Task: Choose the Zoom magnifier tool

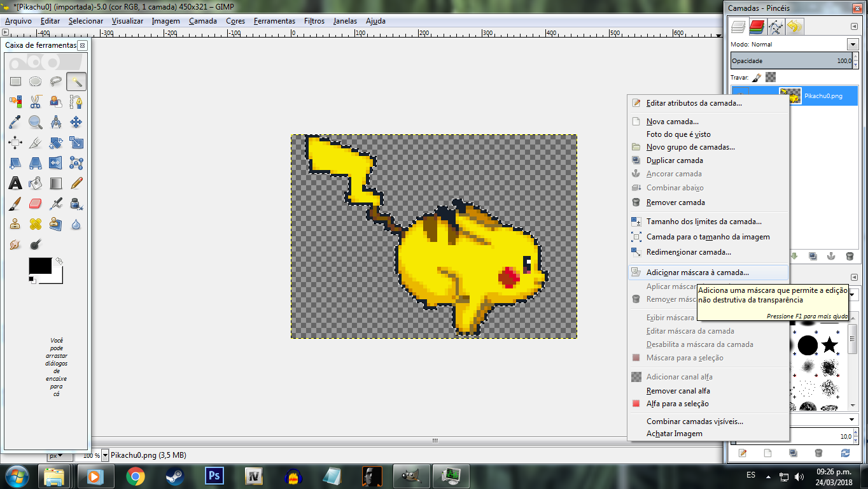Action: pyautogui.click(x=36, y=122)
